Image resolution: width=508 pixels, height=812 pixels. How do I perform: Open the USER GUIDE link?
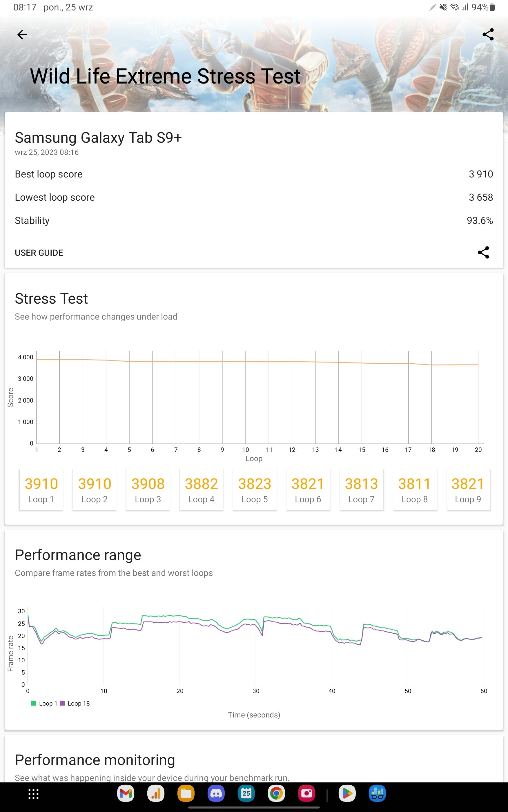click(x=39, y=253)
